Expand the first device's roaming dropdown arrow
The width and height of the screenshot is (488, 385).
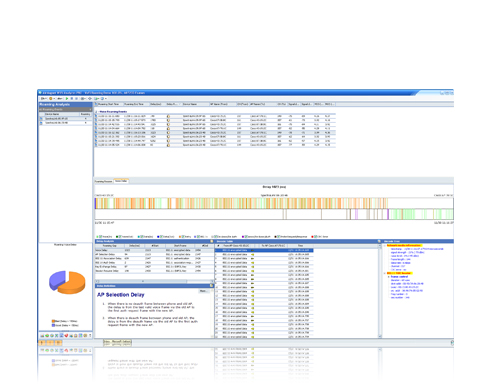pyautogui.click(x=86, y=118)
